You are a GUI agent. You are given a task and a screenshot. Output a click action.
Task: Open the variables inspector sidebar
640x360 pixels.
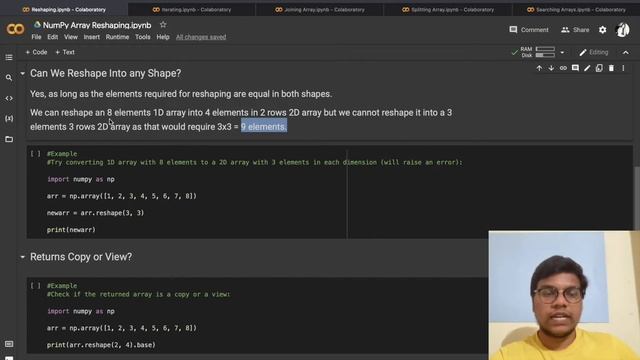(x=9, y=118)
